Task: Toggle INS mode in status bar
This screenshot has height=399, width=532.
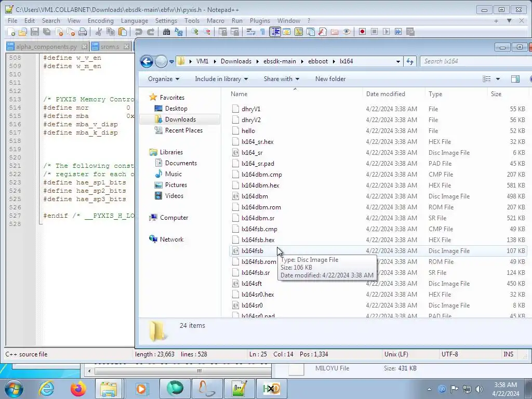Action: (x=508, y=354)
